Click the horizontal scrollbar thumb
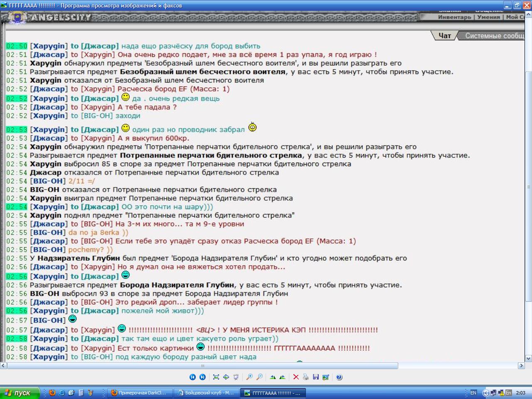The image size is (532, 399). coord(202,366)
